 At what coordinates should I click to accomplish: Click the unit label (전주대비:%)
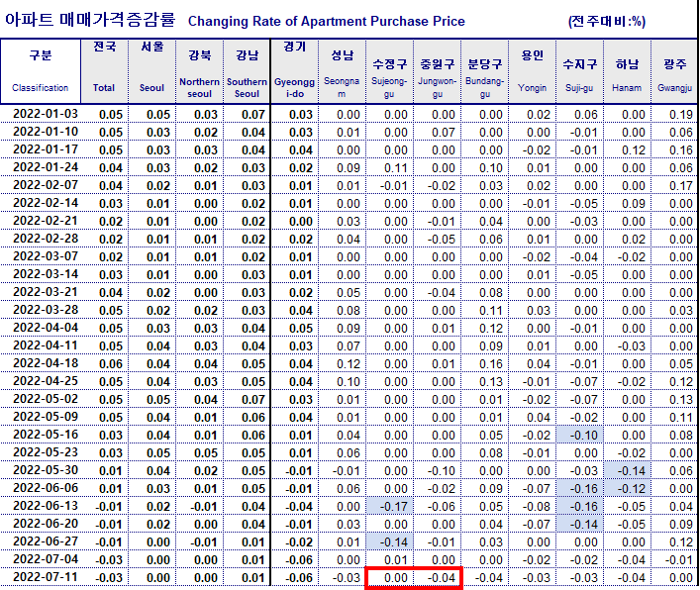607,22
